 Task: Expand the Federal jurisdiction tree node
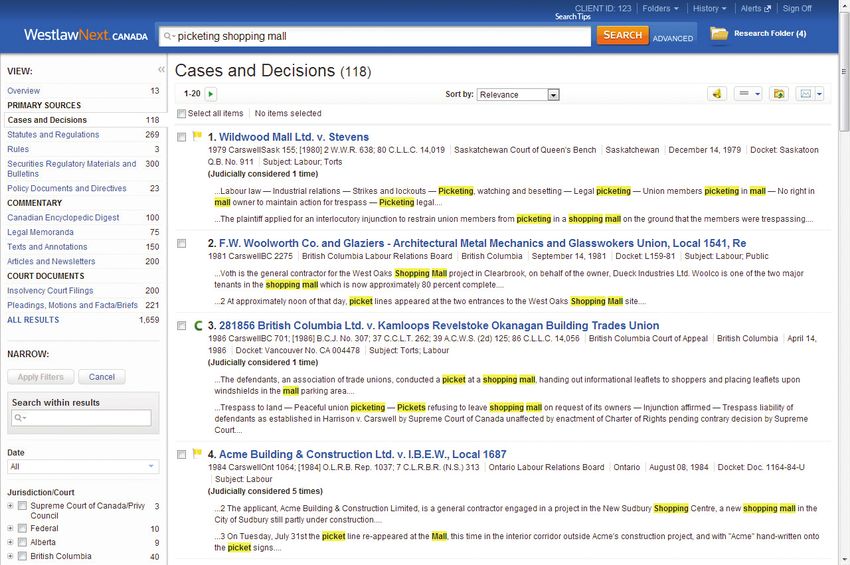pos(10,528)
